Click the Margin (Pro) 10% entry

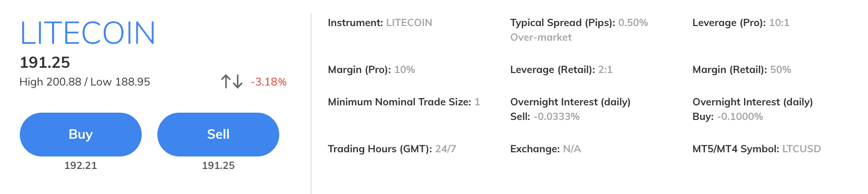coord(371,70)
